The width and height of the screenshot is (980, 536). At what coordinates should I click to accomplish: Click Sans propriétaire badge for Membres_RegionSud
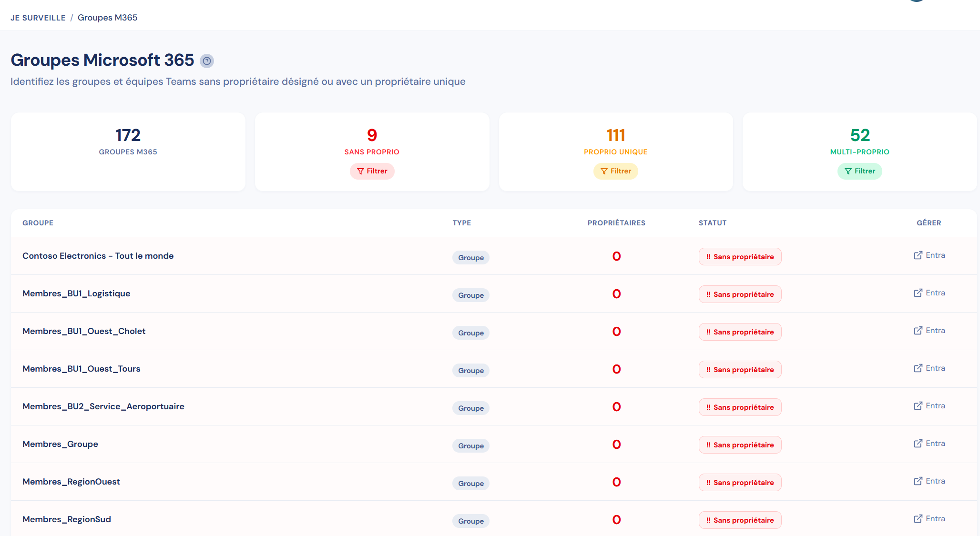tap(740, 520)
